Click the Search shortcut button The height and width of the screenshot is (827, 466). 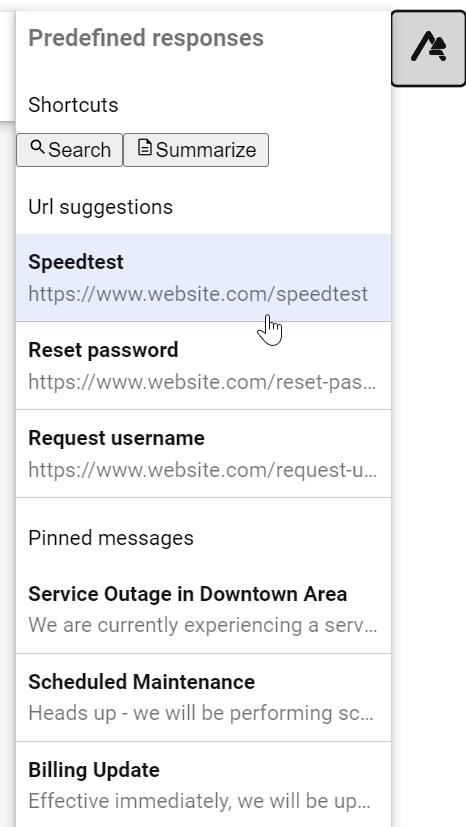pos(70,150)
